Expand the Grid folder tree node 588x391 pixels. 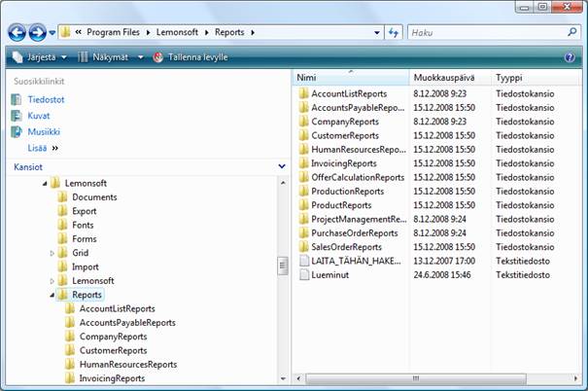point(52,253)
